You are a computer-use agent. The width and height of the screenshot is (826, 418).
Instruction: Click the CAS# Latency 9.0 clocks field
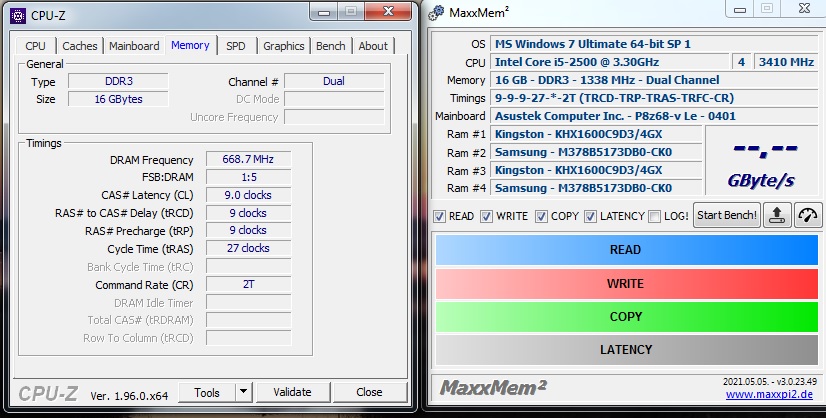(x=248, y=195)
